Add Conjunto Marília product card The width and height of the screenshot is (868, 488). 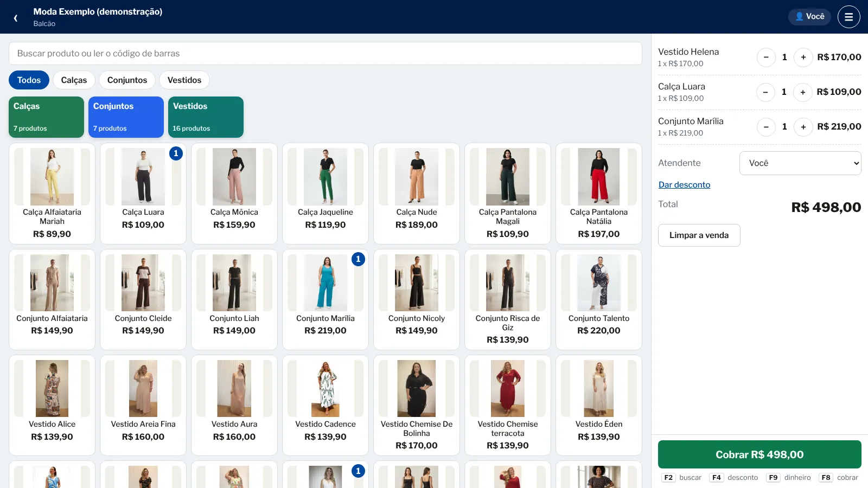click(325, 299)
